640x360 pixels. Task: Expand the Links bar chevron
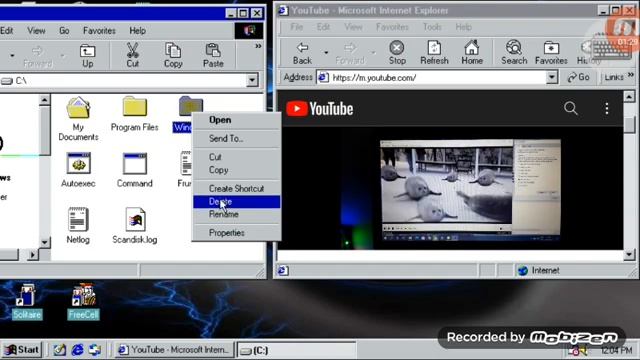[631, 75]
